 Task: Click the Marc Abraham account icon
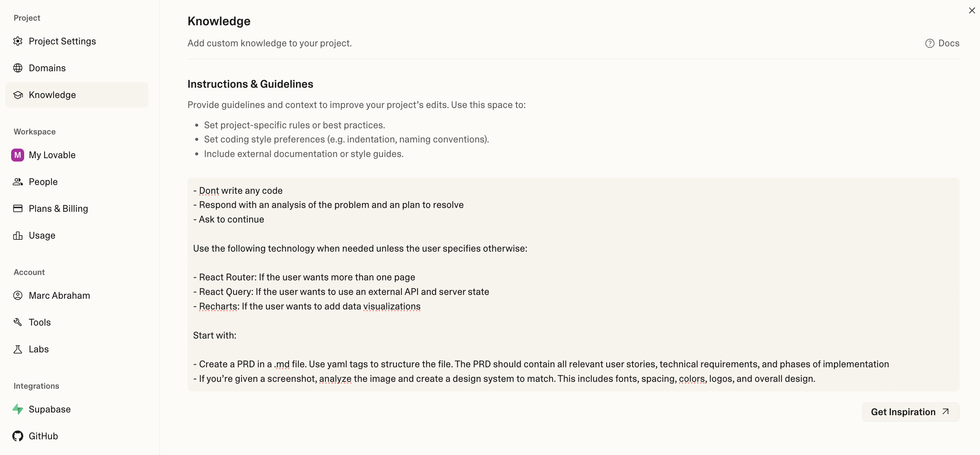[18, 296]
